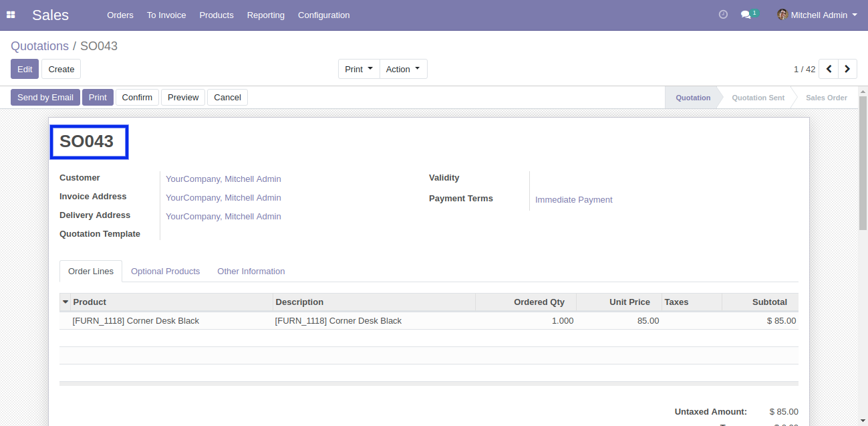Image resolution: width=868 pixels, height=426 pixels.
Task: Cancel the quotation
Action: (227, 98)
